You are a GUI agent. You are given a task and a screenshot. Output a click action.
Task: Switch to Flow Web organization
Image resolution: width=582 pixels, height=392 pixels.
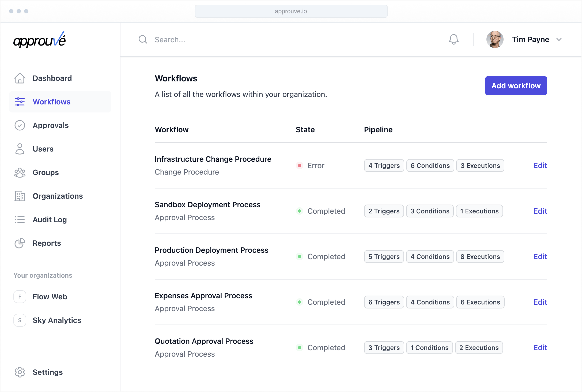50,297
